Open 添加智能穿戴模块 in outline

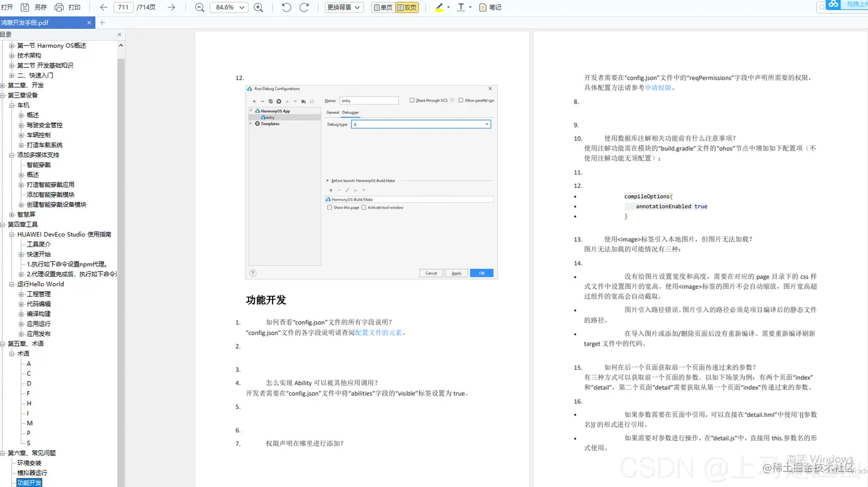coord(51,195)
